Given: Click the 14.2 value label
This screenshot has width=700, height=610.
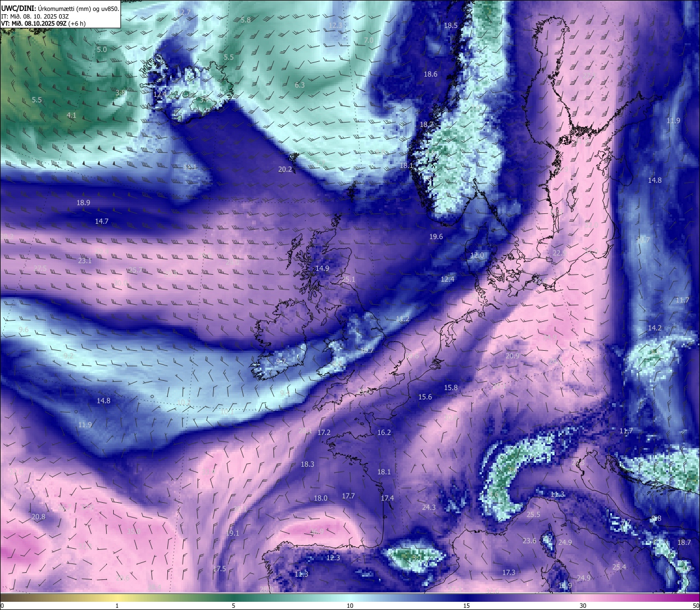Looking at the screenshot, I should (x=655, y=328).
